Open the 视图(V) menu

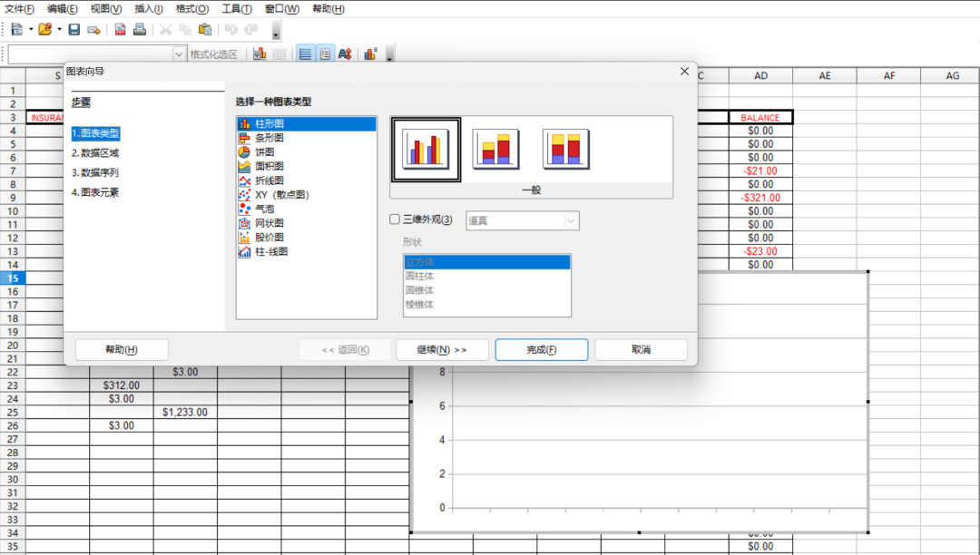(105, 9)
